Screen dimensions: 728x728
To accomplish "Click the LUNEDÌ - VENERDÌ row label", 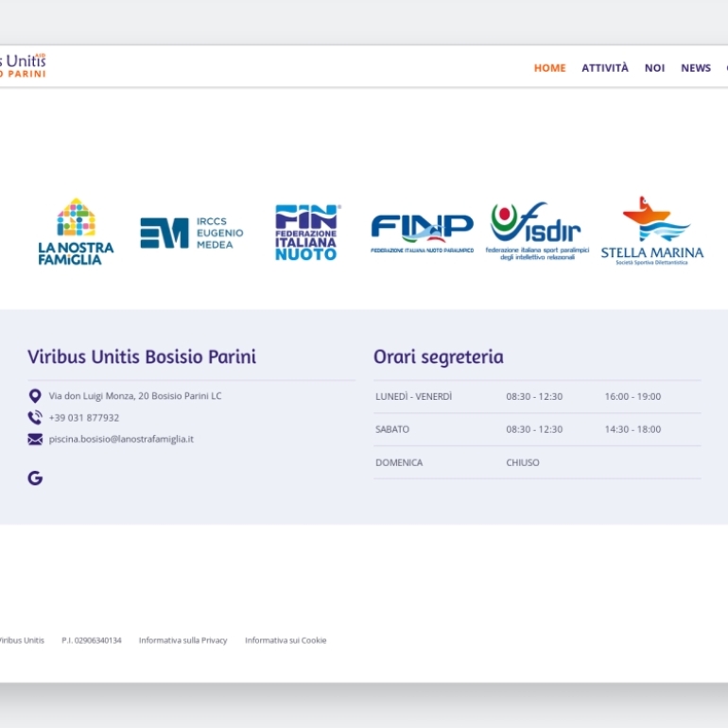I will tap(414, 396).
